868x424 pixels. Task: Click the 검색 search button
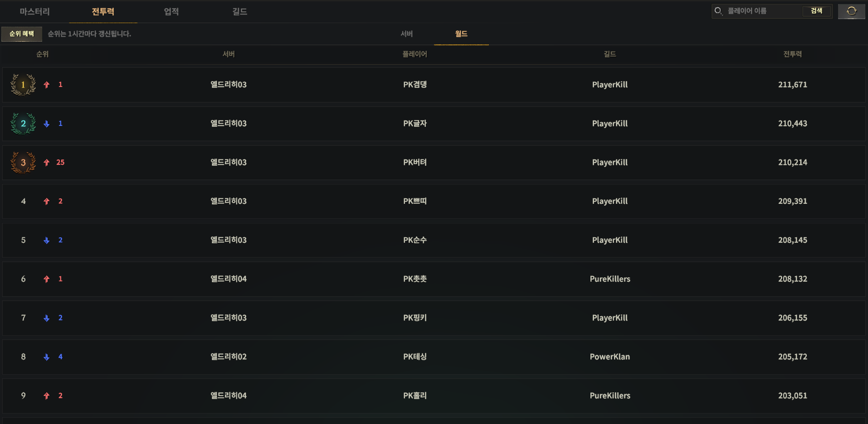click(x=816, y=11)
